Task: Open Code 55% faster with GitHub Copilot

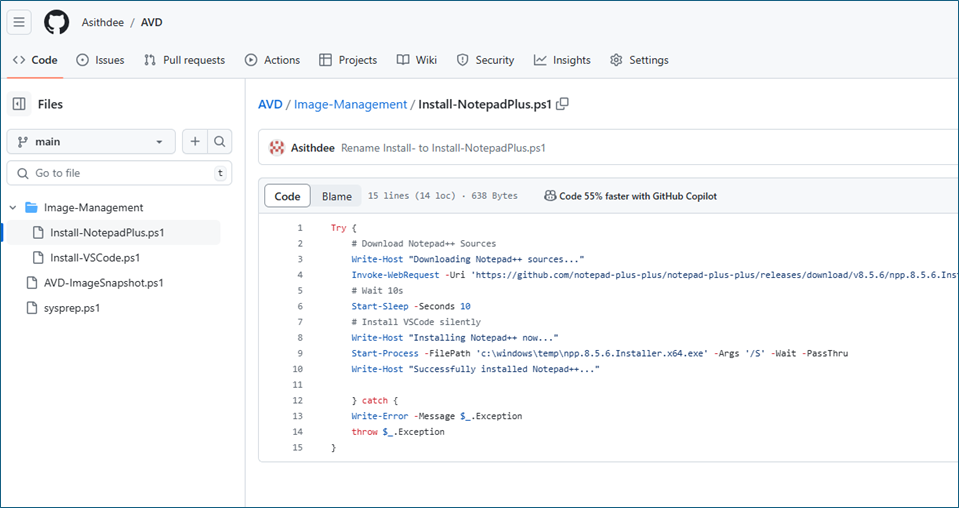Action: coord(638,196)
